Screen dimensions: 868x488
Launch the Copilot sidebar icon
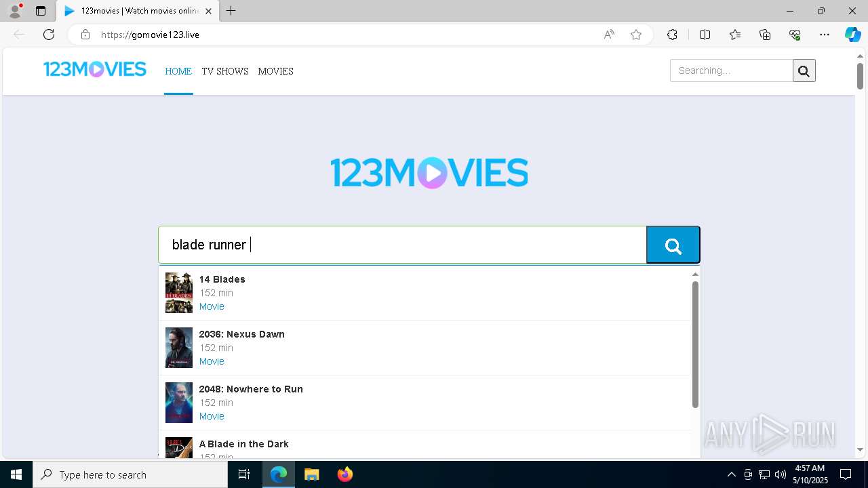point(853,35)
